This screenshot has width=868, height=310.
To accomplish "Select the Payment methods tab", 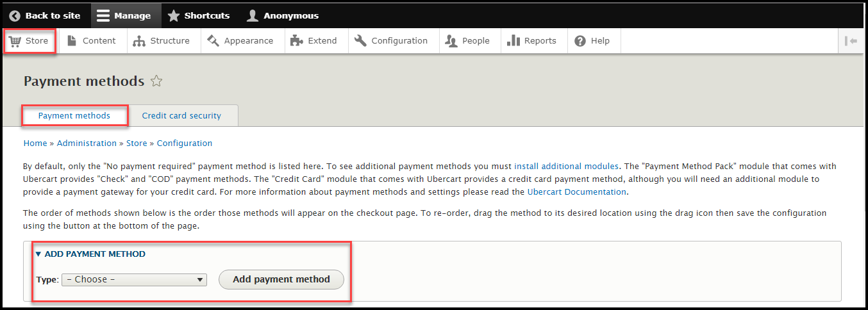I will [x=74, y=116].
